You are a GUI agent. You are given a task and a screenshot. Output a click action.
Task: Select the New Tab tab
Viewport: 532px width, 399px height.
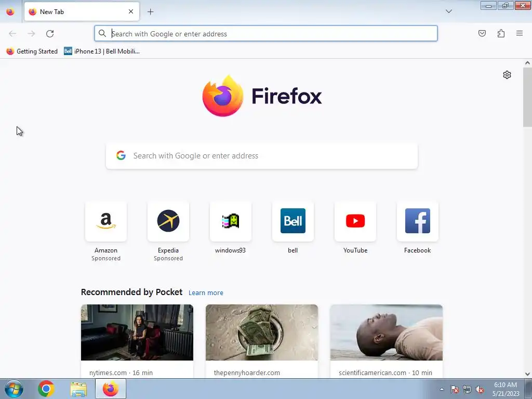82,11
